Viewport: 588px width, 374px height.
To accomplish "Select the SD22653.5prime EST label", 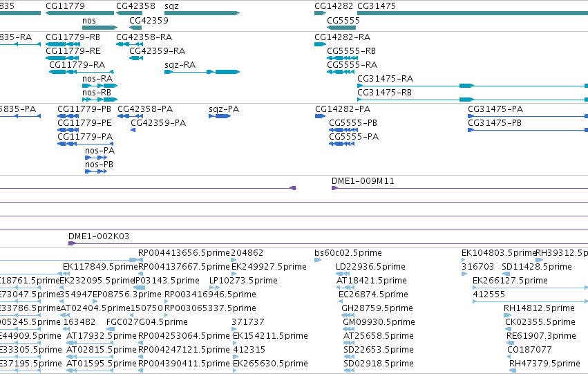I will click(x=379, y=350).
